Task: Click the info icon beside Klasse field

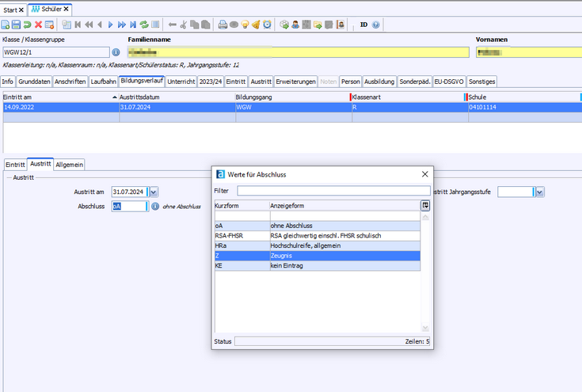Action: click(x=116, y=52)
